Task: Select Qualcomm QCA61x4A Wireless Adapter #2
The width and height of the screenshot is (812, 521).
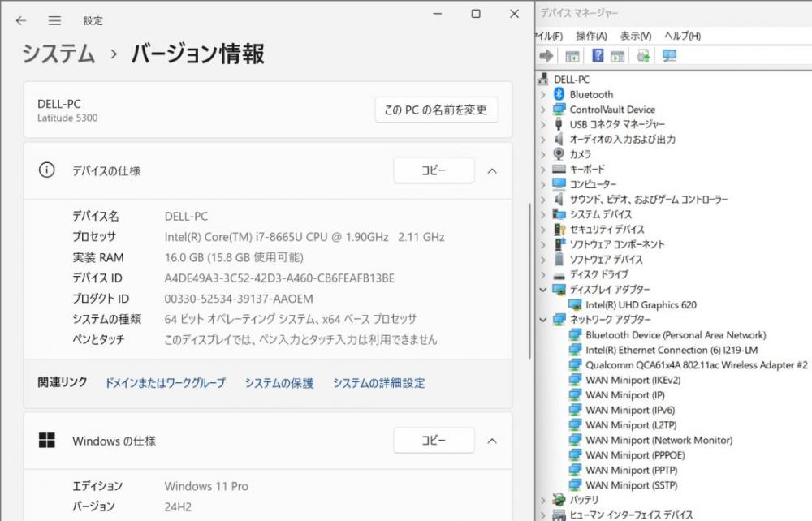Action: (696, 364)
